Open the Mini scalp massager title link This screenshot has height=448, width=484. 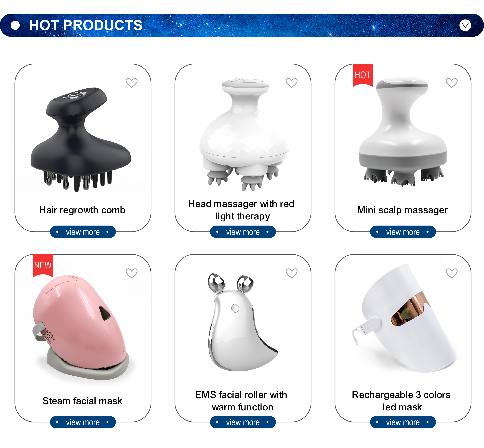(402, 210)
